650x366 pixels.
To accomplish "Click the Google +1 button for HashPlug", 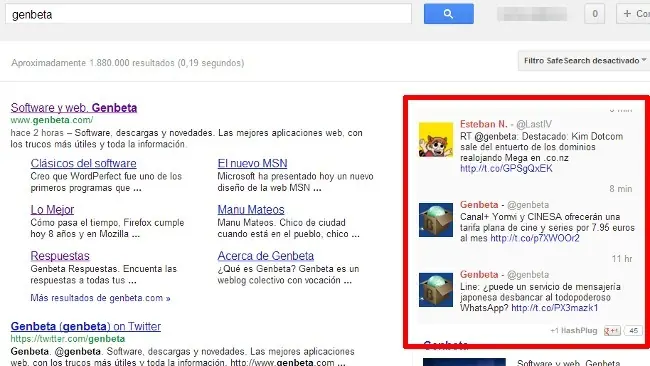I will [x=612, y=331].
